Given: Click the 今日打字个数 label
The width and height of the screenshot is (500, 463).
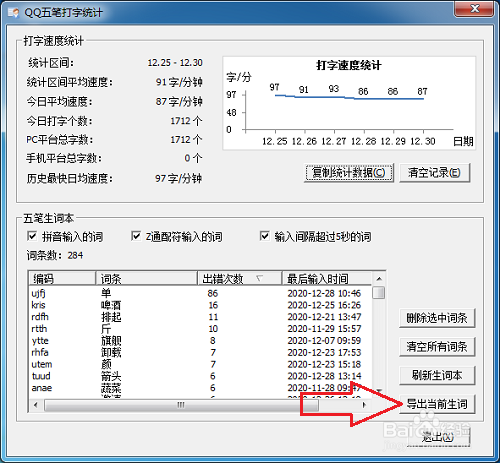Looking at the screenshot, I should [59, 121].
